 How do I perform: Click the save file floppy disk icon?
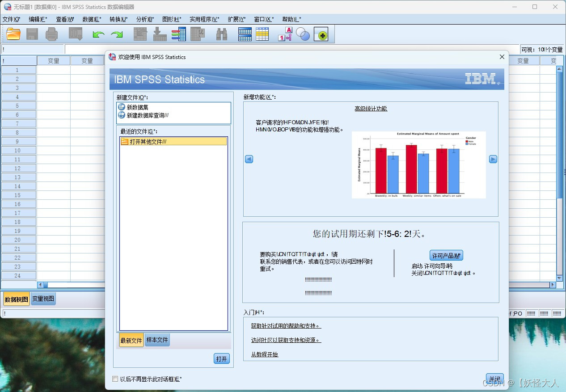[x=32, y=34]
